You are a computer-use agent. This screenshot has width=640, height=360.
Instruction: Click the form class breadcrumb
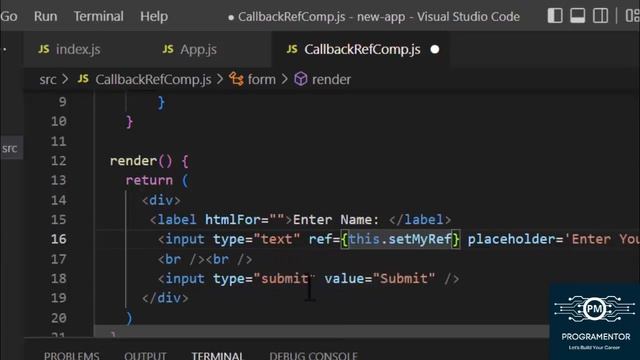tap(262, 80)
